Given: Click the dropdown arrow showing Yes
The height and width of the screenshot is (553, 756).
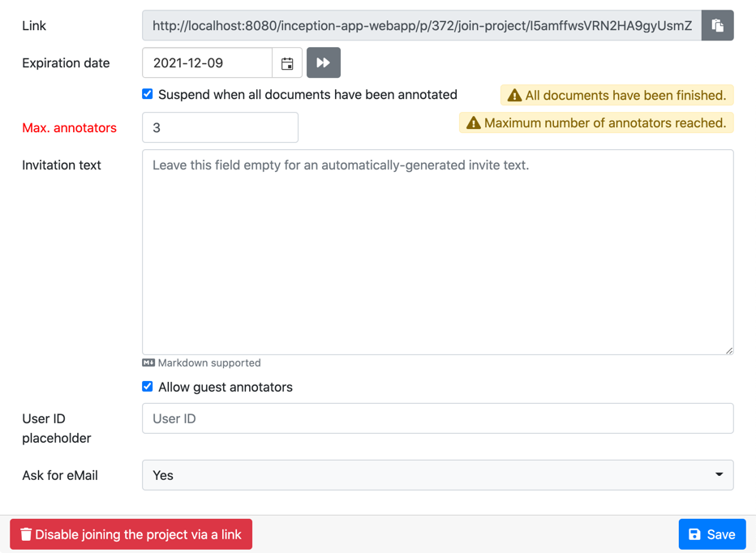Looking at the screenshot, I should 719,475.
